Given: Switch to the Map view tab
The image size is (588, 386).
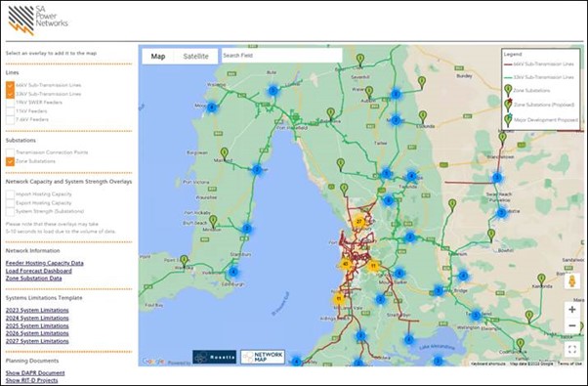Looking at the screenshot, I should [x=158, y=57].
